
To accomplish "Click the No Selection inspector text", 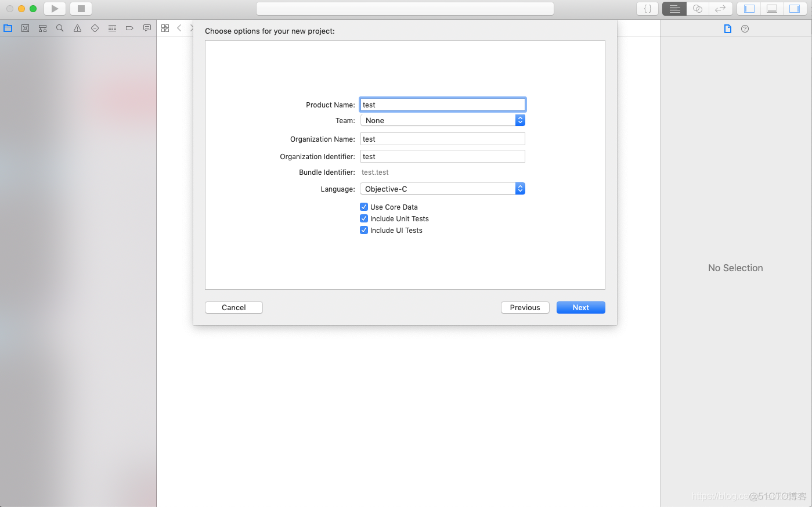I will (735, 268).
